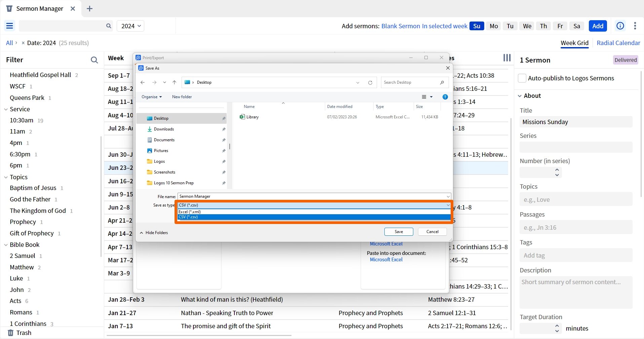Go up one folder level in Save As
This screenshot has width=644, height=339.
[x=174, y=82]
